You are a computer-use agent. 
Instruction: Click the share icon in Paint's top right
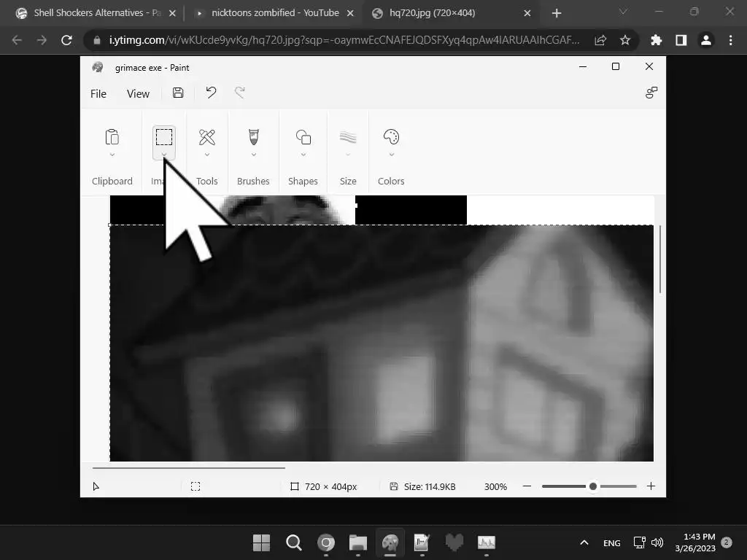pyautogui.click(x=651, y=93)
